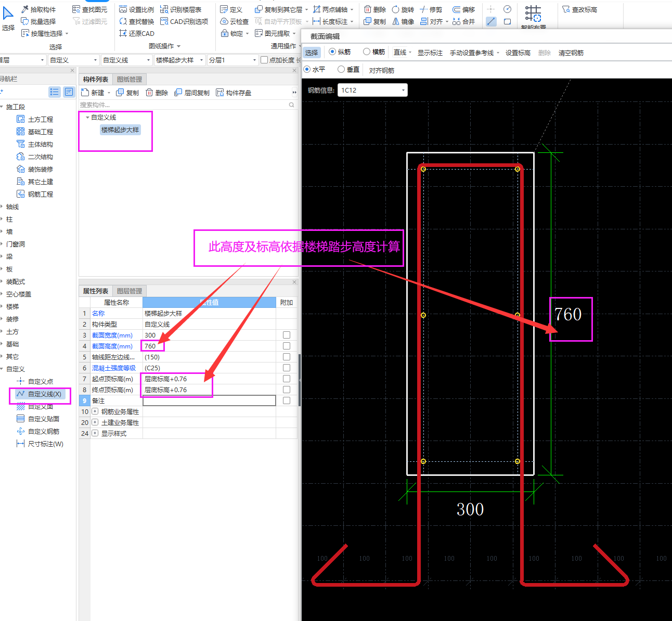Open the 钢筋信息 1C12 dropdown
Viewport: 672px width, 621px height.
[x=372, y=90]
